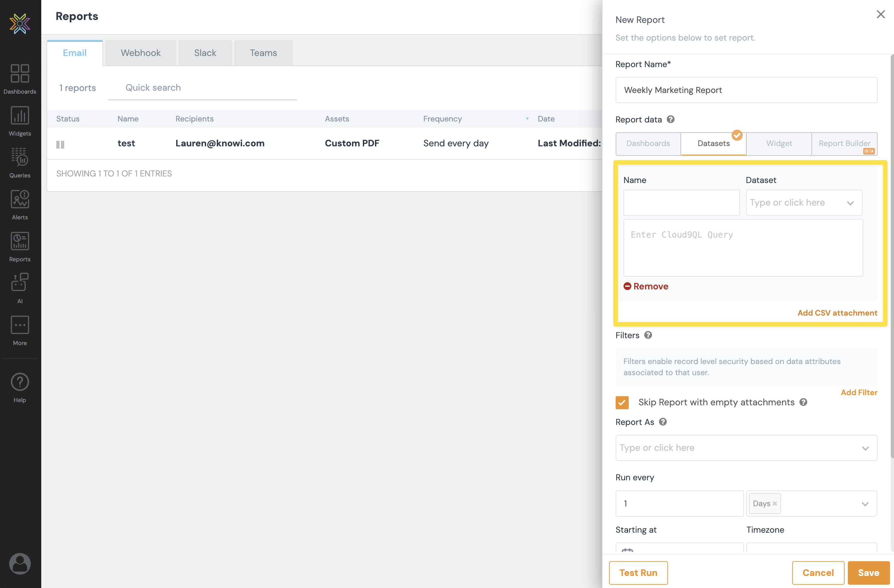This screenshot has width=894, height=588.
Task: Click the AI robot icon
Action: (20, 288)
